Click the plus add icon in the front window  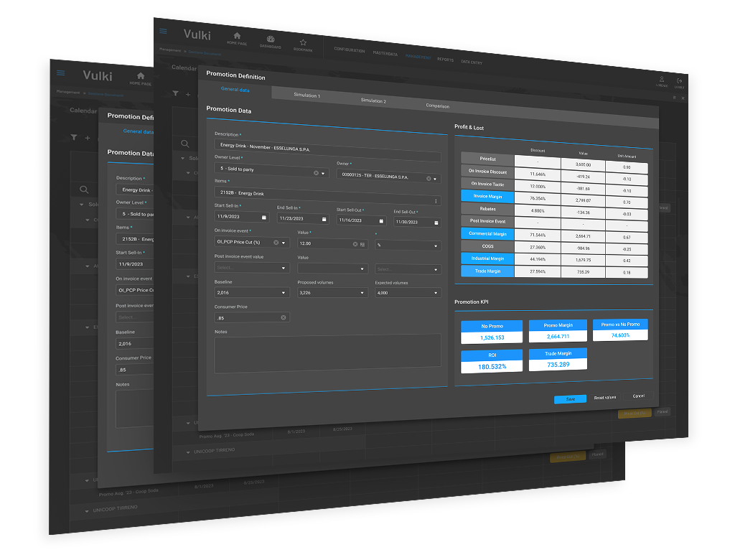188,94
